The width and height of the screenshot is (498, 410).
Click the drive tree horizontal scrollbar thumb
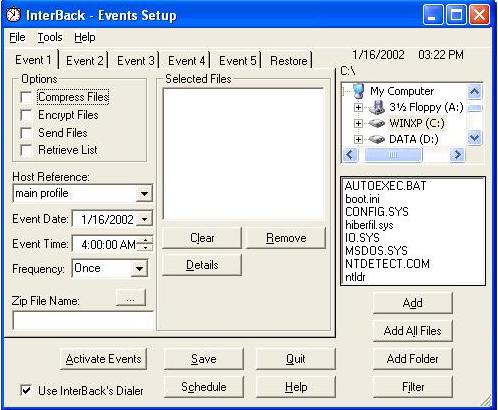[393, 155]
